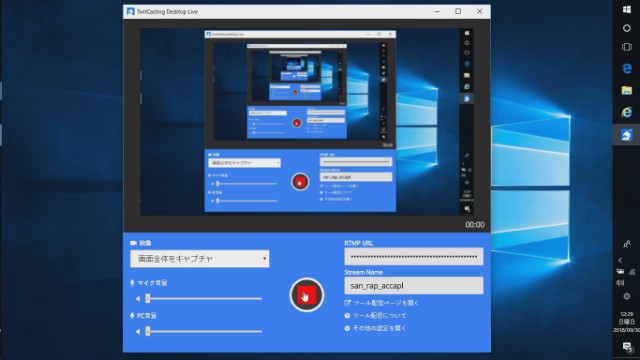Launch Internet Explorer from the taskbar
The image size is (640, 360).
pyautogui.click(x=627, y=112)
